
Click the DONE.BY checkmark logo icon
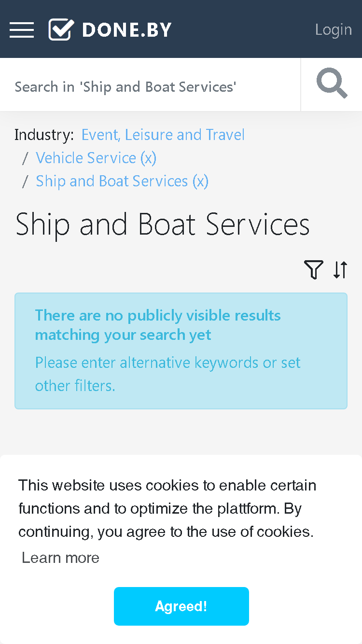pyautogui.click(x=61, y=29)
